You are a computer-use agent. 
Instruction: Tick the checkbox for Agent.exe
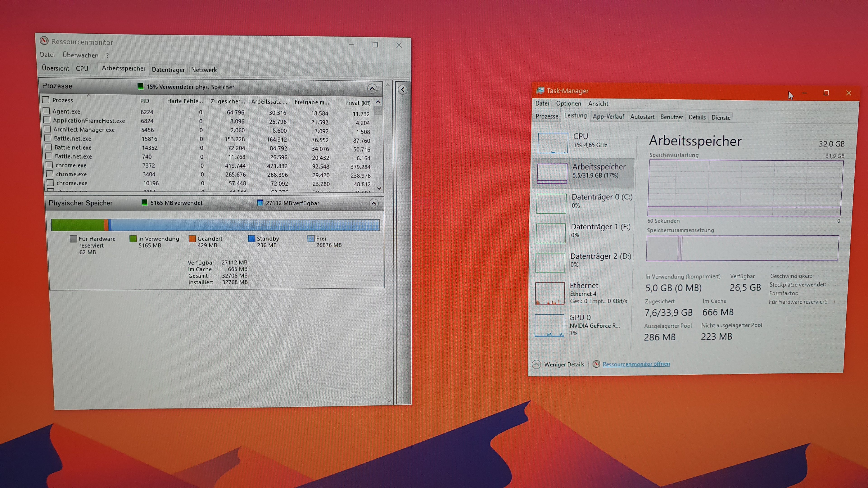click(47, 111)
